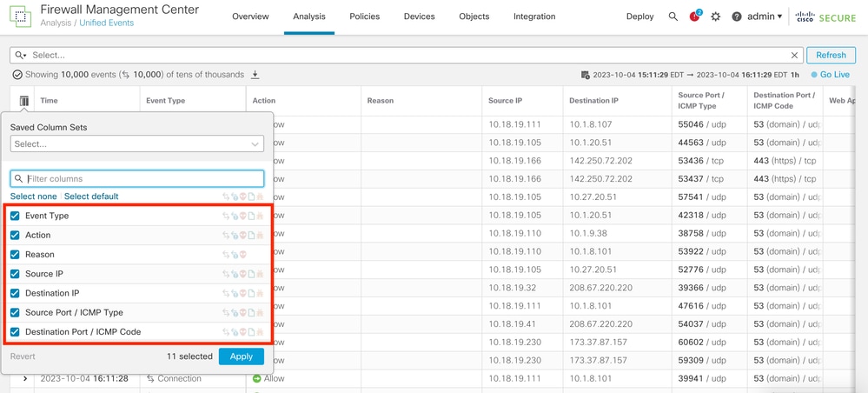
Task: Uncheck the Event Type column checkbox
Action: click(15, 216)
